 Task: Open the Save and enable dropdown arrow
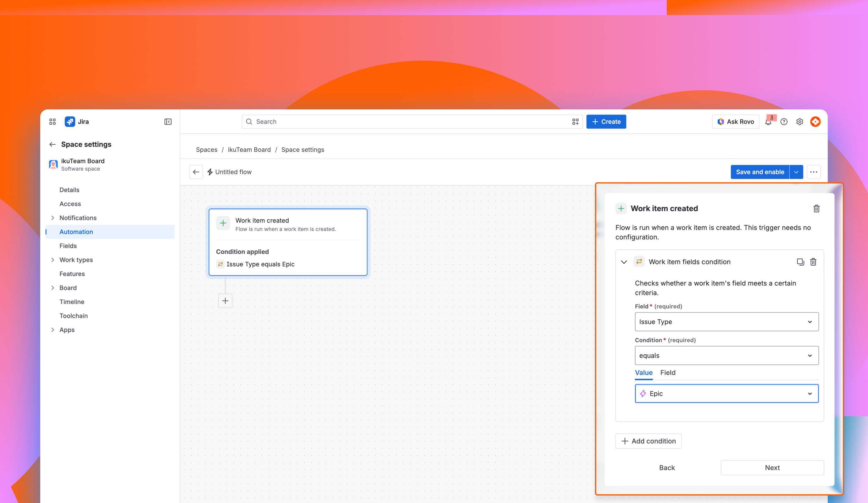[796, 172]
